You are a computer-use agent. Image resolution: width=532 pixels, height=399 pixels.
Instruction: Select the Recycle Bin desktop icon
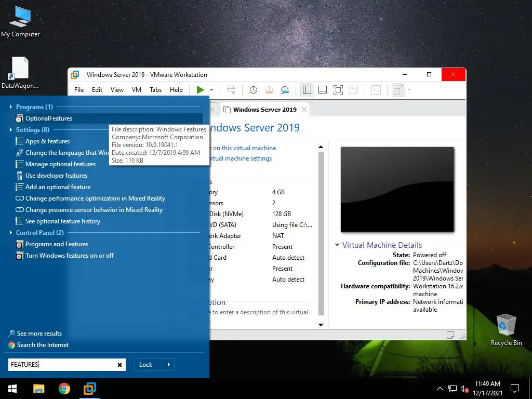(506, 330)
